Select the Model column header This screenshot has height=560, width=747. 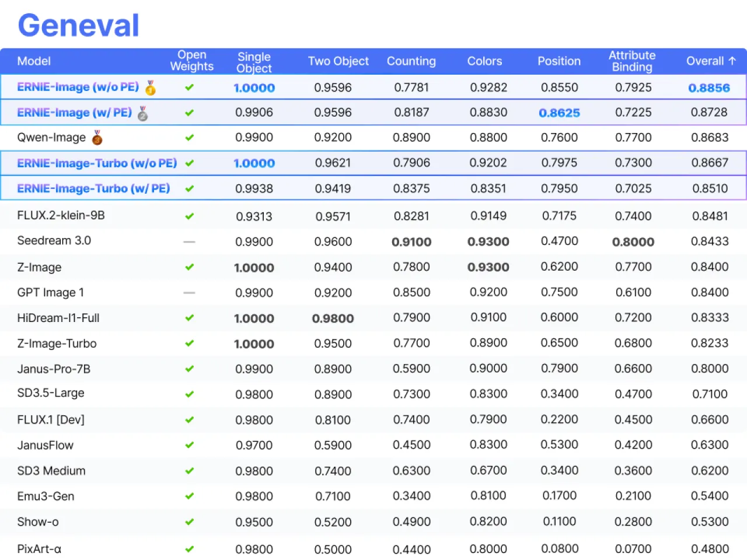pyautogui.click(x=34, y=61)
